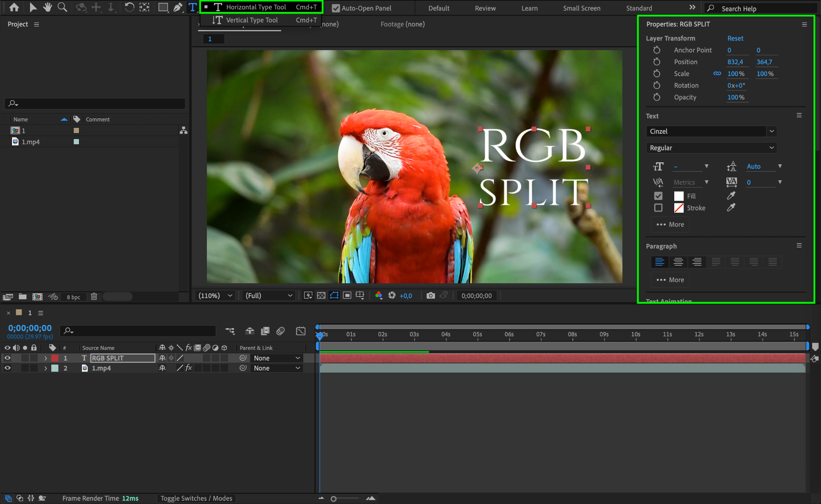Toggle the transparency grid icon
This screenshot has width=821, height=504.
[x=321, y=296]
